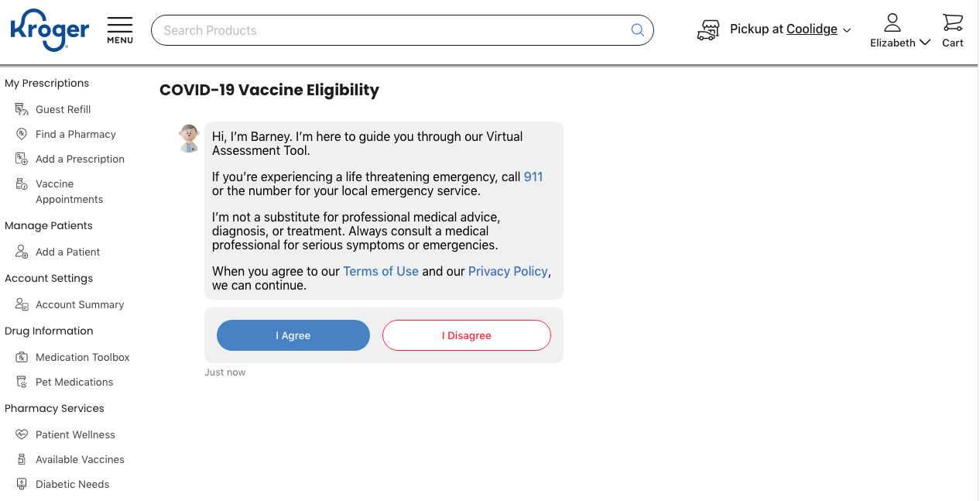
Task: Click Barney's avatar image
Action: 189,138
